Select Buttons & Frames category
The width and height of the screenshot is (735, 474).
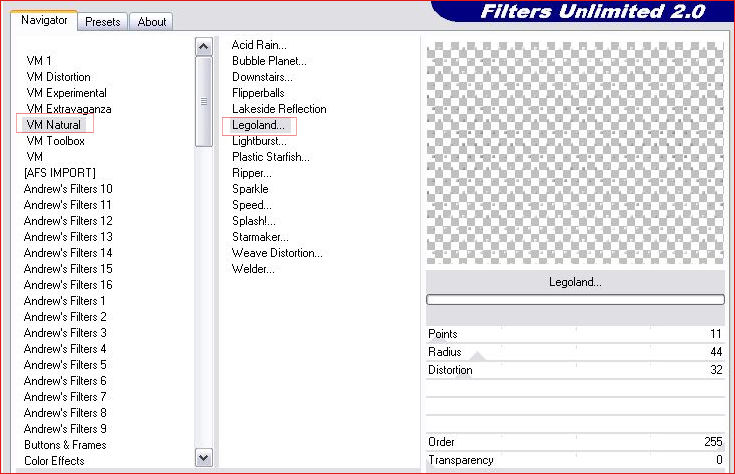click(65, 445)
